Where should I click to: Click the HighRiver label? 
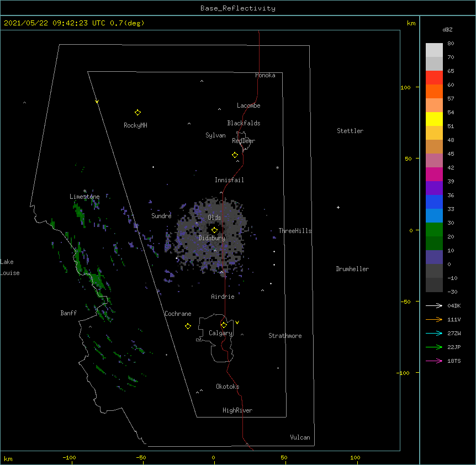[237, 410]
